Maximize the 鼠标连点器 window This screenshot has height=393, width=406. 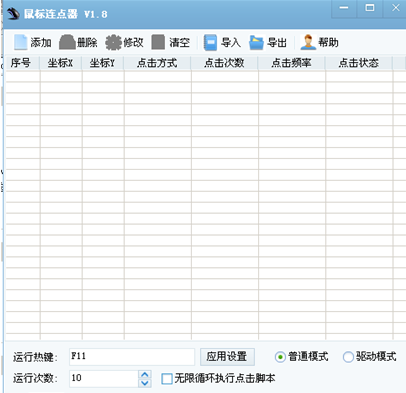click(369, 8)
